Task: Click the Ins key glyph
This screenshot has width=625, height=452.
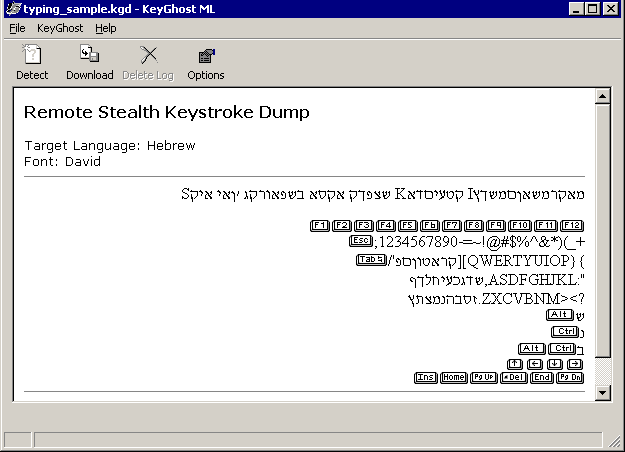Action: tap(426, 377)
